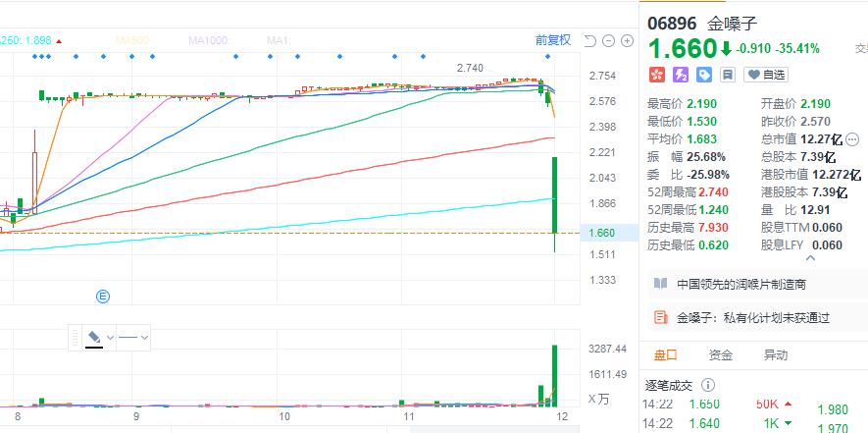Click the 港股市值 12.272亿 value
Image resolution: width=868 pixels, height=433 pixels.
(x=837, y=175)
